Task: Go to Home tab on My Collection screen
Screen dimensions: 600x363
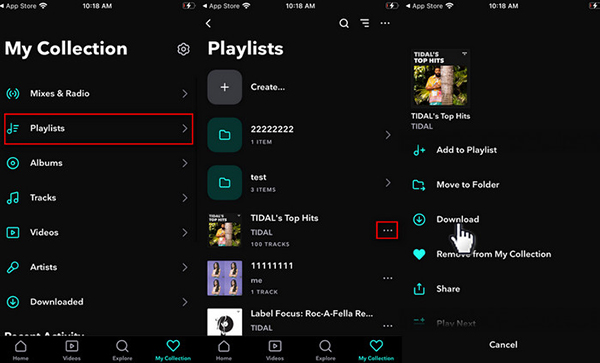Action: pyautogui.click(x=21, y=350)
